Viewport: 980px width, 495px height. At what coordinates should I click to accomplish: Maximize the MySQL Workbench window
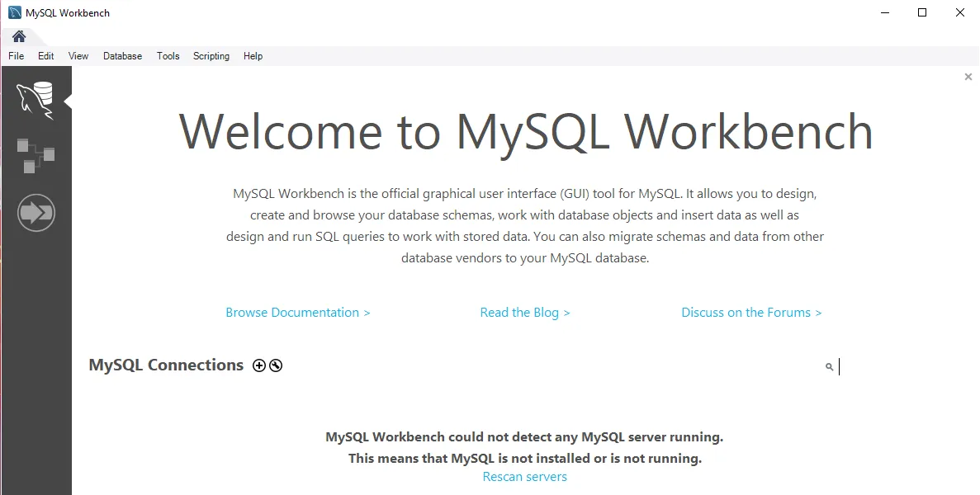(922, 12)
